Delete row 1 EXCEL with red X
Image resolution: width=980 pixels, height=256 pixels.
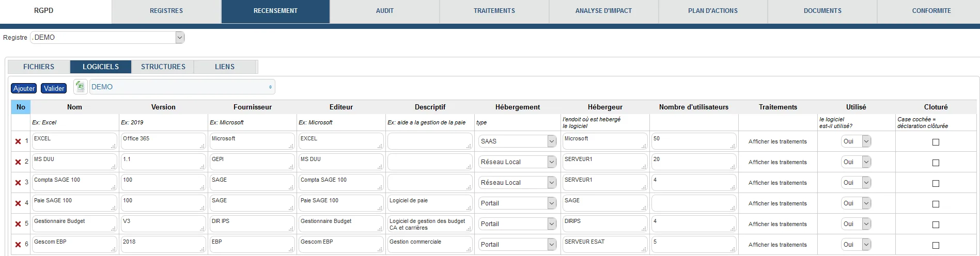click(18, 141)
